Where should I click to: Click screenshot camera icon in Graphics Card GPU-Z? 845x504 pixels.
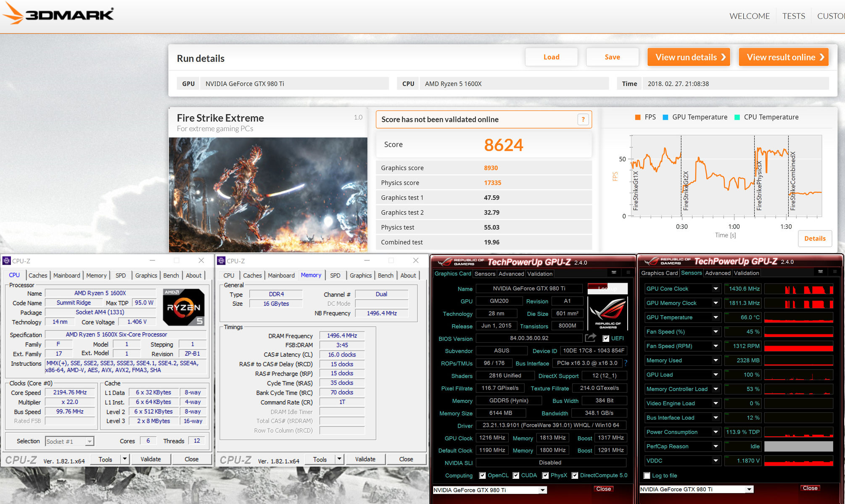(x=614, y=273)
